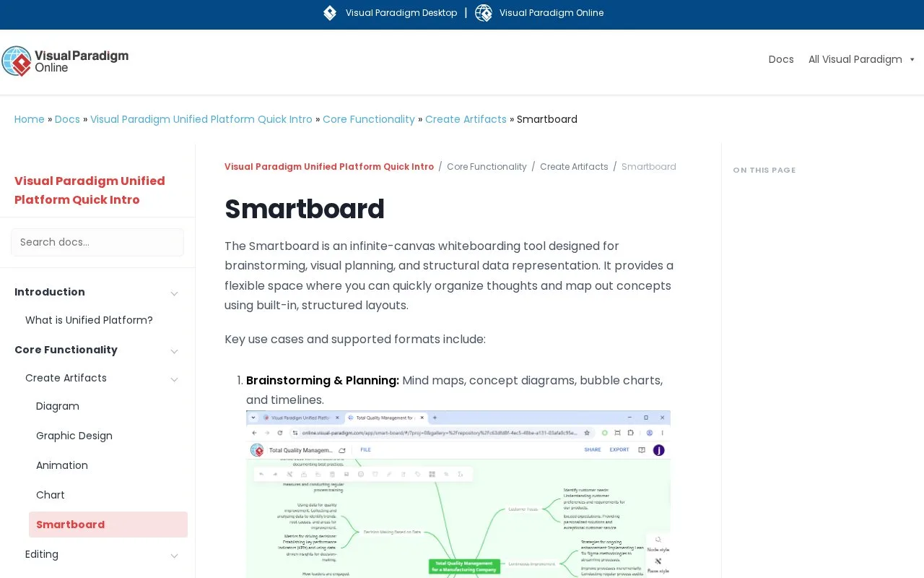This screenshot has width=924, height=578.
Task: Open the Editing sidebar item
Action: 42,554
